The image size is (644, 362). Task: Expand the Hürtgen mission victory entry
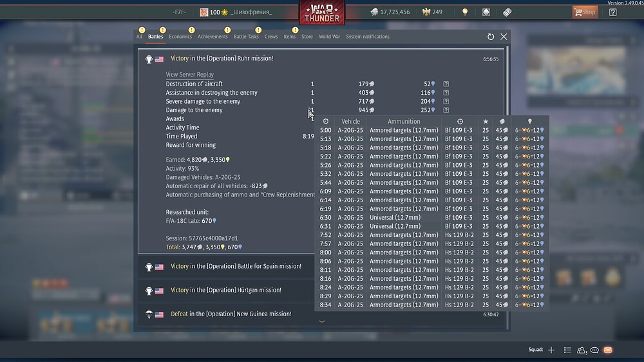(225, 291)
